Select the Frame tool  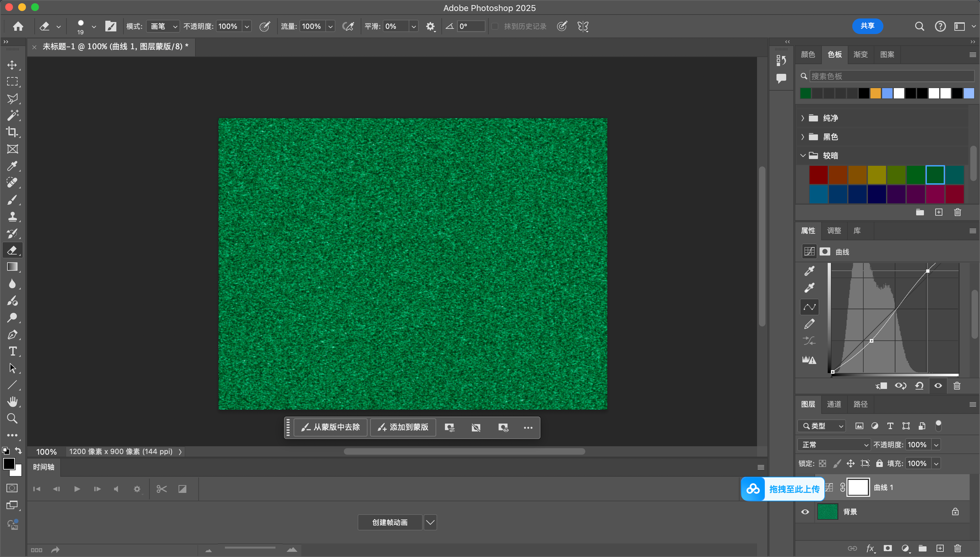click(12, 149)
